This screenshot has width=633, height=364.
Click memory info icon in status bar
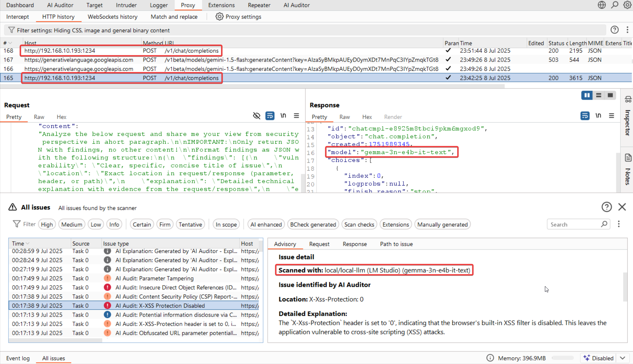(490, 358)
